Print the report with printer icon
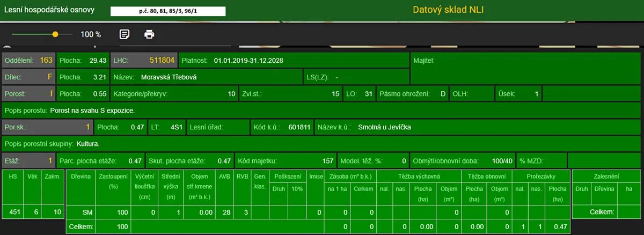 [149, 34]
